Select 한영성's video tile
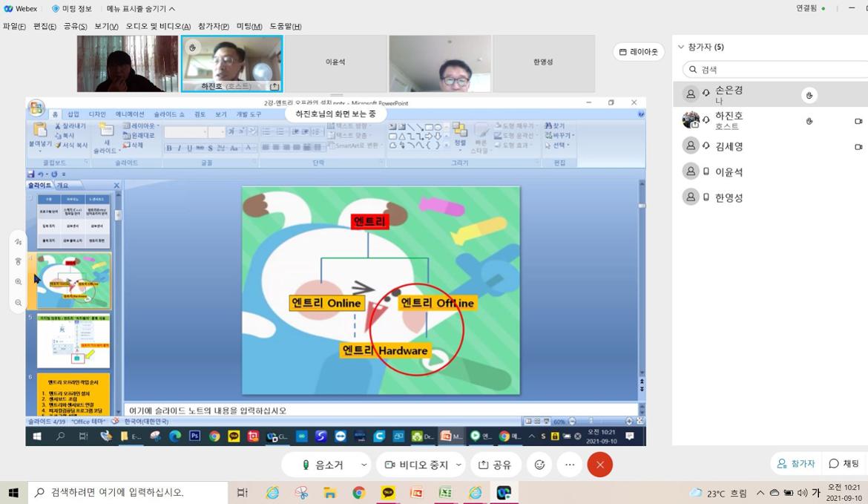The height and width of the screenshot is (504, 868). pyautogui.click(x=543, y=63)
